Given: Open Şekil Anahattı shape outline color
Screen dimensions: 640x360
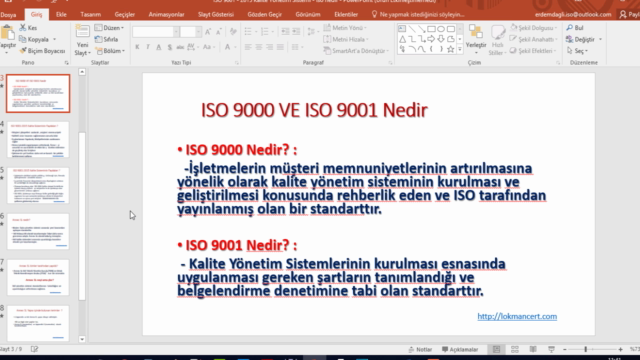Looking at the screenshot, I should click(533, 39).
